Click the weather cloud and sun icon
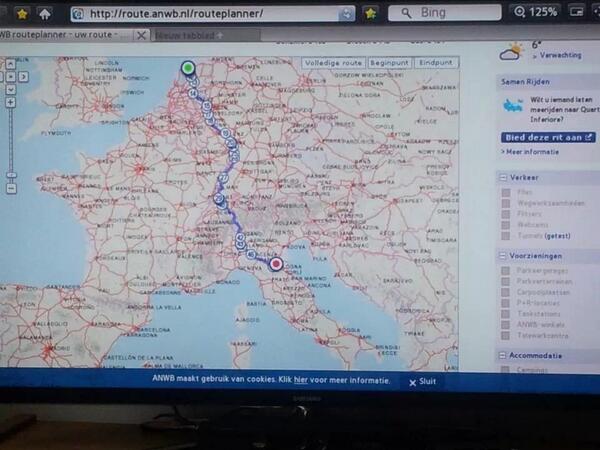 (511, 52)
